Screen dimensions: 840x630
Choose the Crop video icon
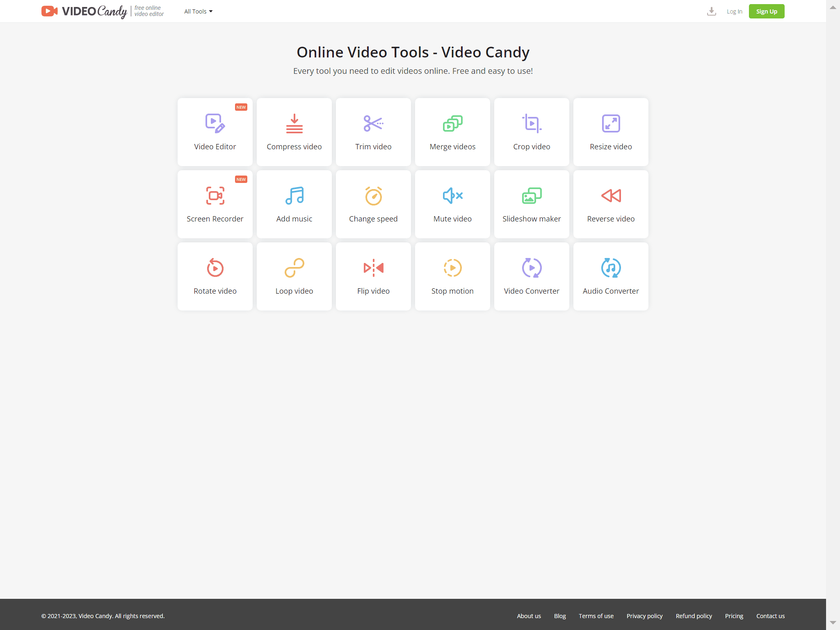pyautogui.click(x=532, y=123)
